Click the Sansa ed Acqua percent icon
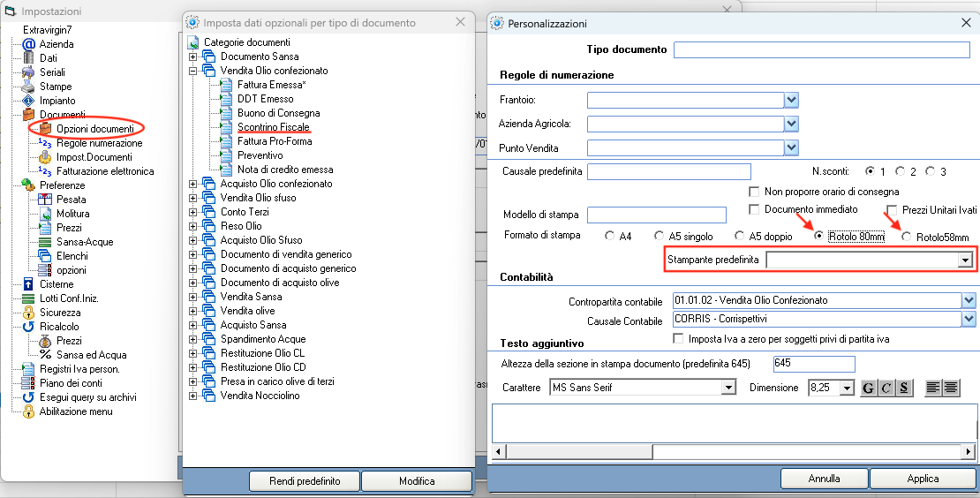 (46, 355)
